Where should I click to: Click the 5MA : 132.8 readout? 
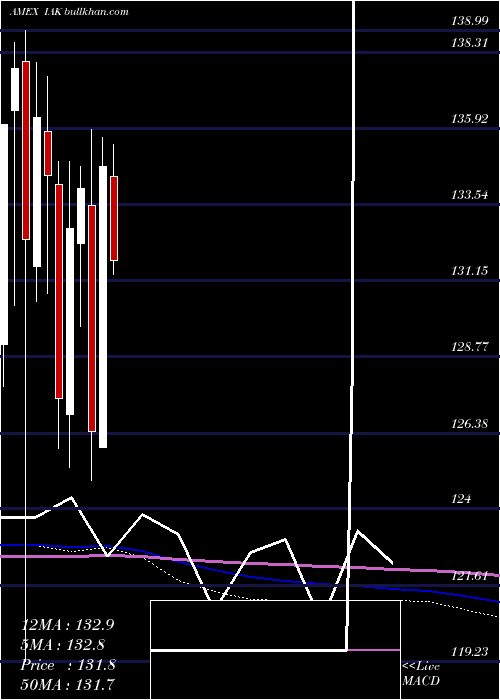point(63,645)
